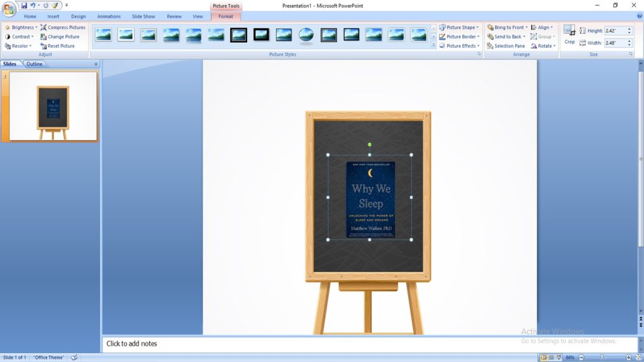Open the Customize Quick Access Toolbar dropdown
Viewport: 644px width, 362px height.
[x=67, y=5]
